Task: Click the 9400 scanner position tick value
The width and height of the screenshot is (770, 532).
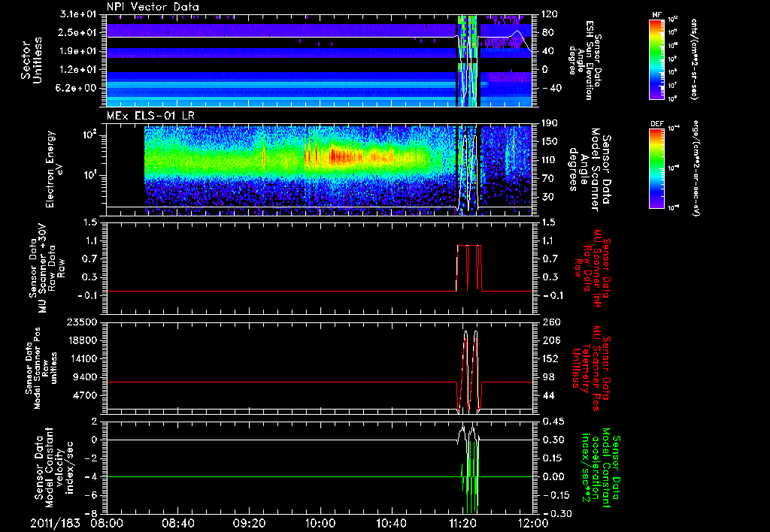Action: pyautogui.click(x=86, y=377)
